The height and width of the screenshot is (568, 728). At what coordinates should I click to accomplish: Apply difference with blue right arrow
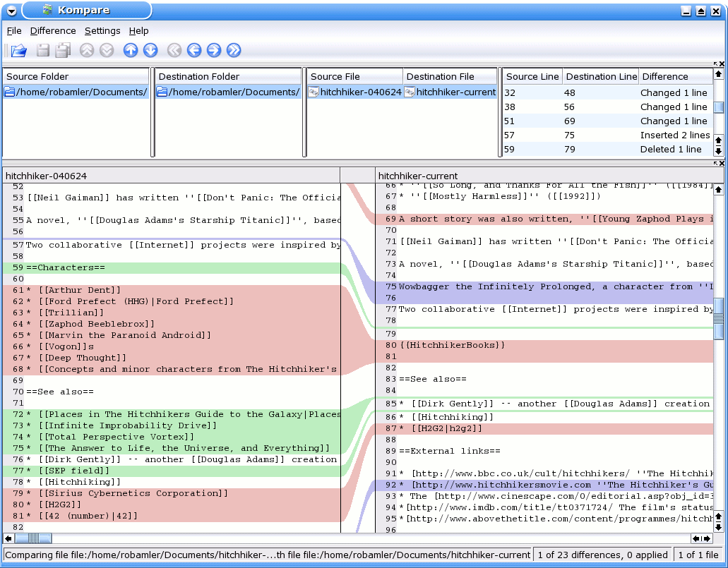point(213,50)
